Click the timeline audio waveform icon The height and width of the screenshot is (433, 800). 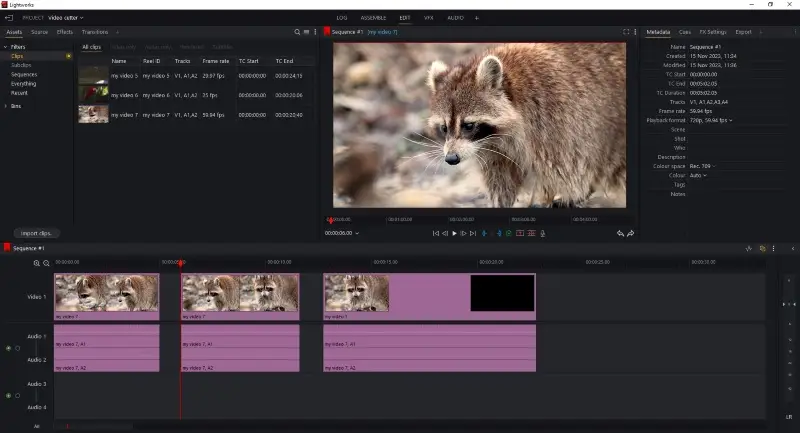coord(748,248)
